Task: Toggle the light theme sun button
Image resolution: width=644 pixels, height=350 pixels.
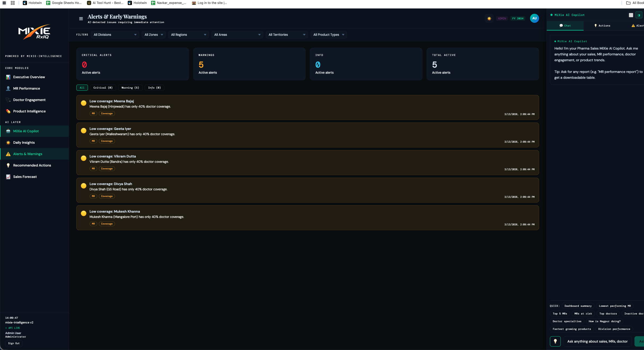Action: click(x=489, y=18)
